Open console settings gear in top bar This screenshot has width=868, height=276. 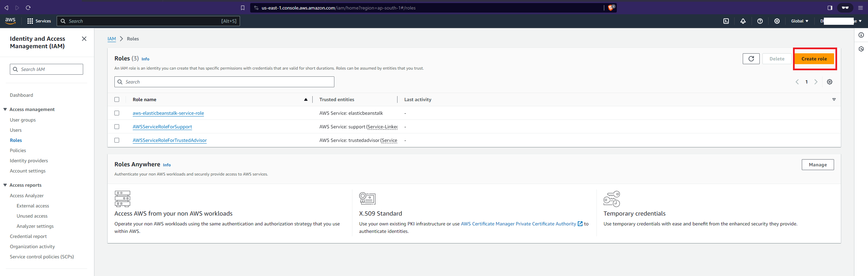click(x=777, y=21)
